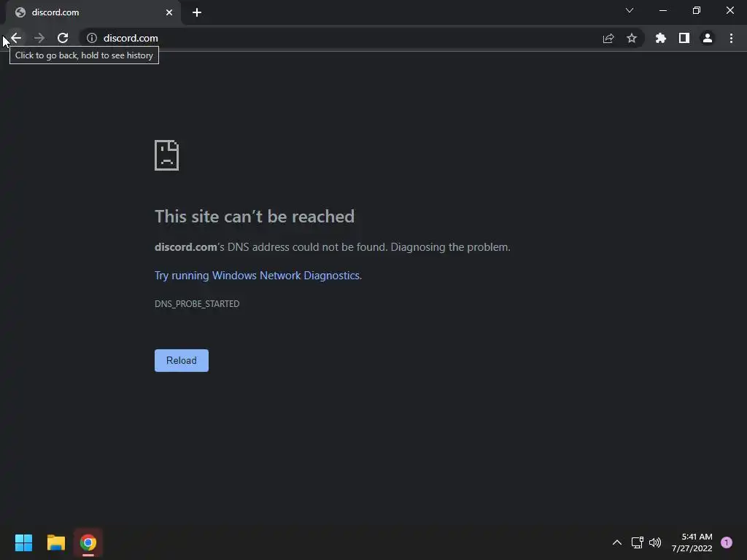Restore down the Chrome window
This screenshot has height=560, width=747.
click(697, 10)
